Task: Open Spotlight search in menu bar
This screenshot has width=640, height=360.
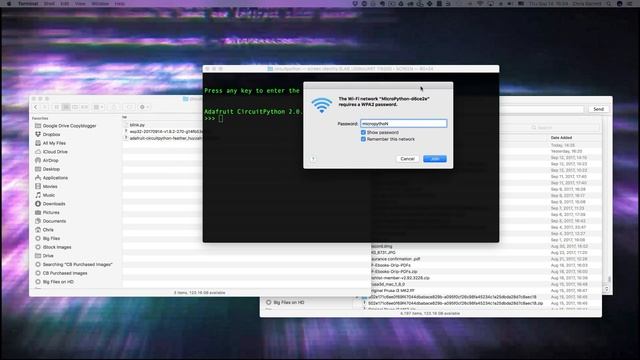Action: (x=609, y=3)
